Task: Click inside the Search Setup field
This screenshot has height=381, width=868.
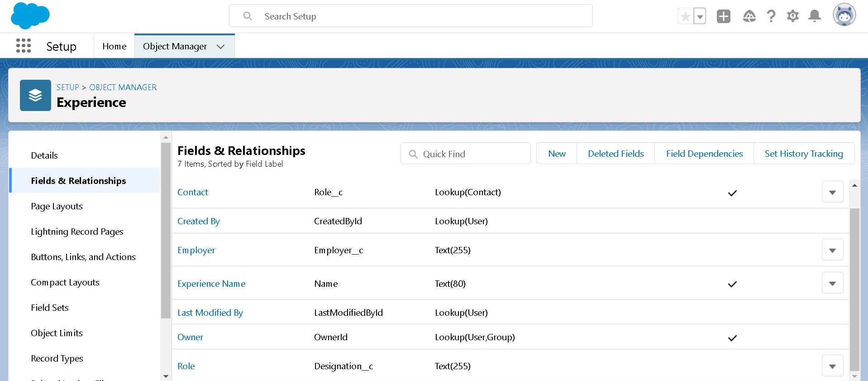Action: (x=411, y=16)
